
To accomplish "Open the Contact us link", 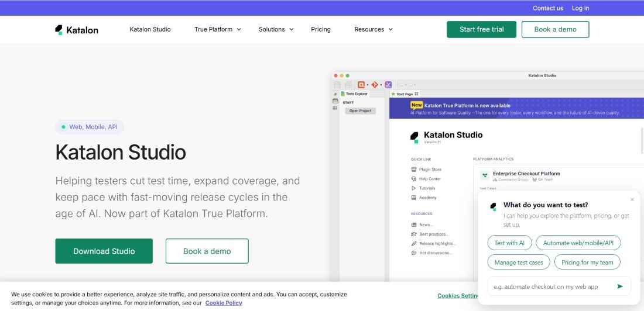I will pyautogui.click(x=548, y=8).
